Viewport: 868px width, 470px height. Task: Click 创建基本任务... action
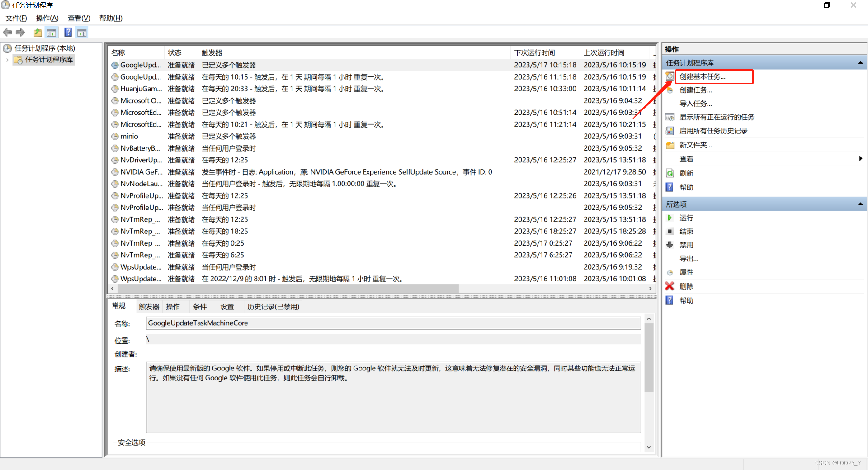point(703,76)
